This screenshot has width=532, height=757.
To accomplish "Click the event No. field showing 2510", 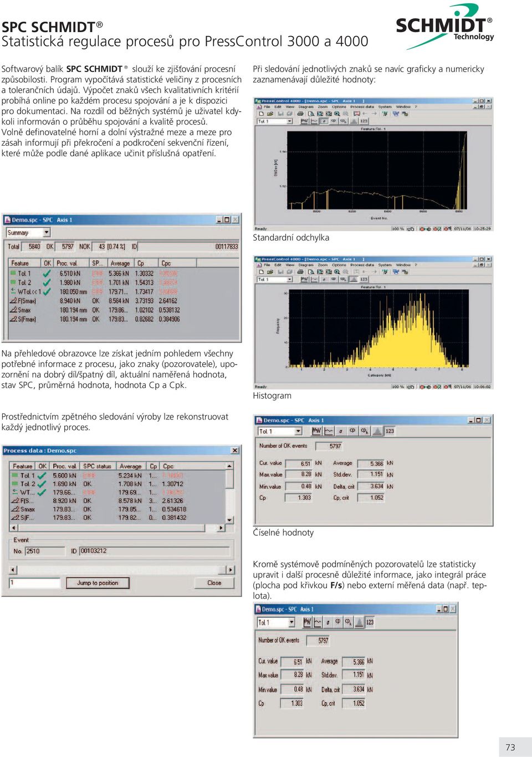I will coord(44,551).
